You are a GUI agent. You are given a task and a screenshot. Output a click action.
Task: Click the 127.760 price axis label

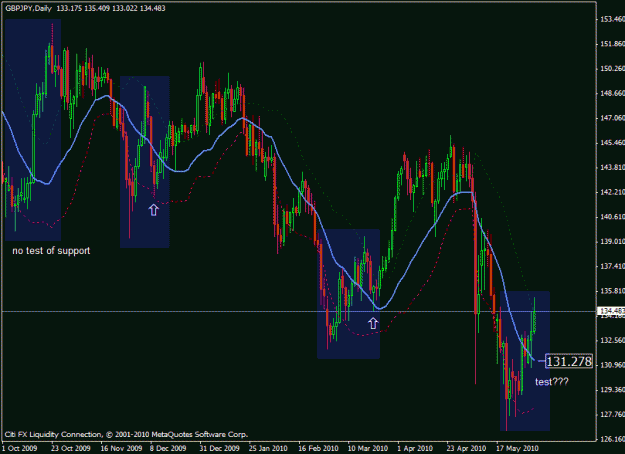(x=612, y=415)
